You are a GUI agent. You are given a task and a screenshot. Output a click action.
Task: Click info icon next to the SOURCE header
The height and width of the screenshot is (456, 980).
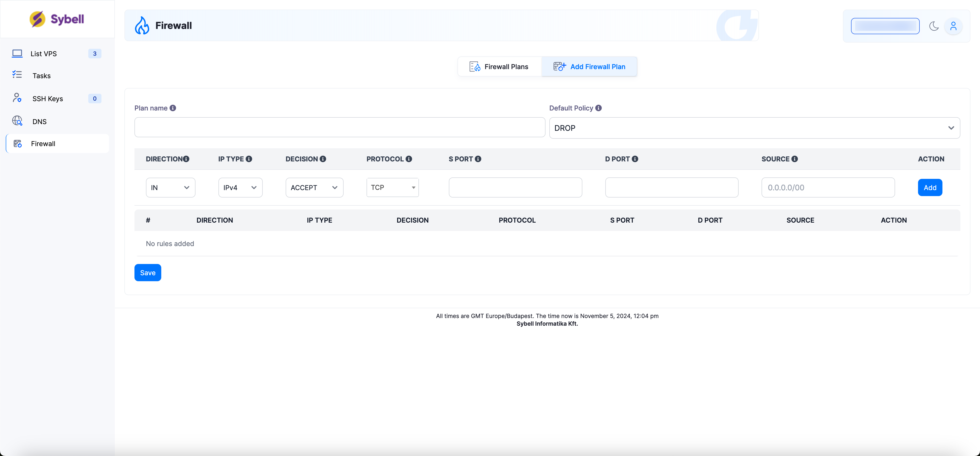pos(794,159)
